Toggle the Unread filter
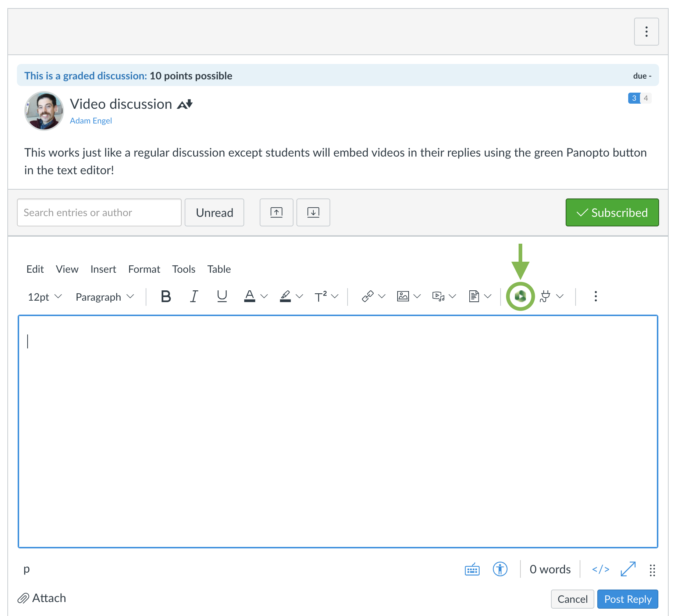 point(214,212)
